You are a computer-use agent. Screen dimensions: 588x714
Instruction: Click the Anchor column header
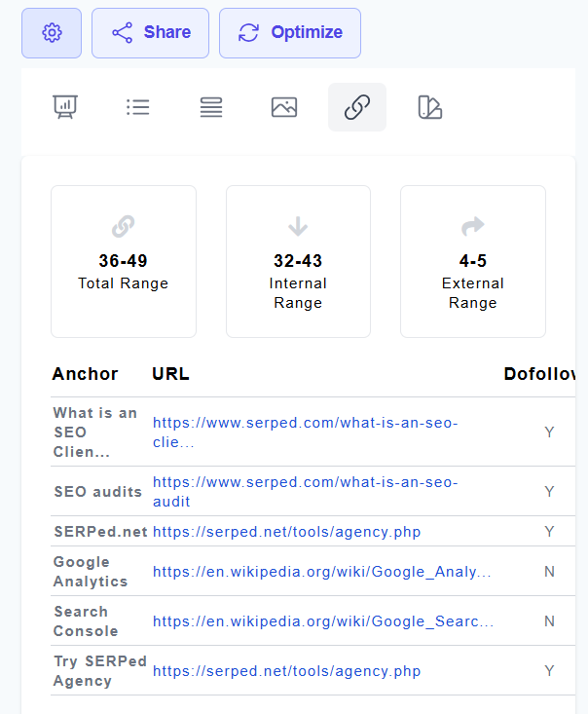click(86, 374)
